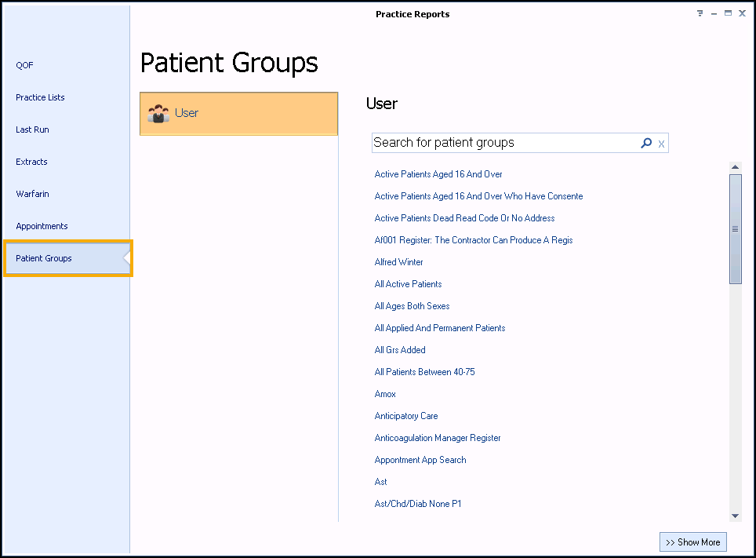Switch to Practice Lists
The image size is (756, 558).
[x=40, y=97]
